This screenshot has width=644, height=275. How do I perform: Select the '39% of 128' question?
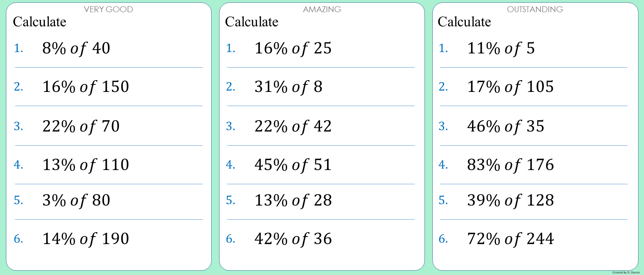(x=510, y=200)
